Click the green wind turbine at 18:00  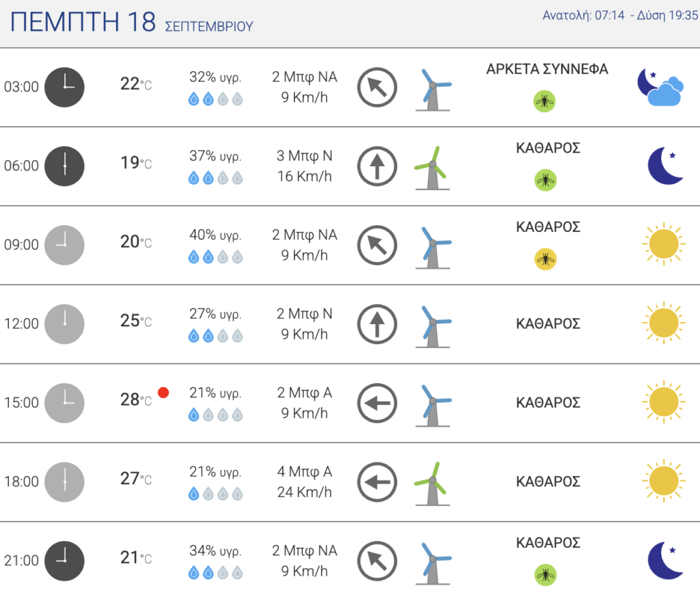coord(432,483)
